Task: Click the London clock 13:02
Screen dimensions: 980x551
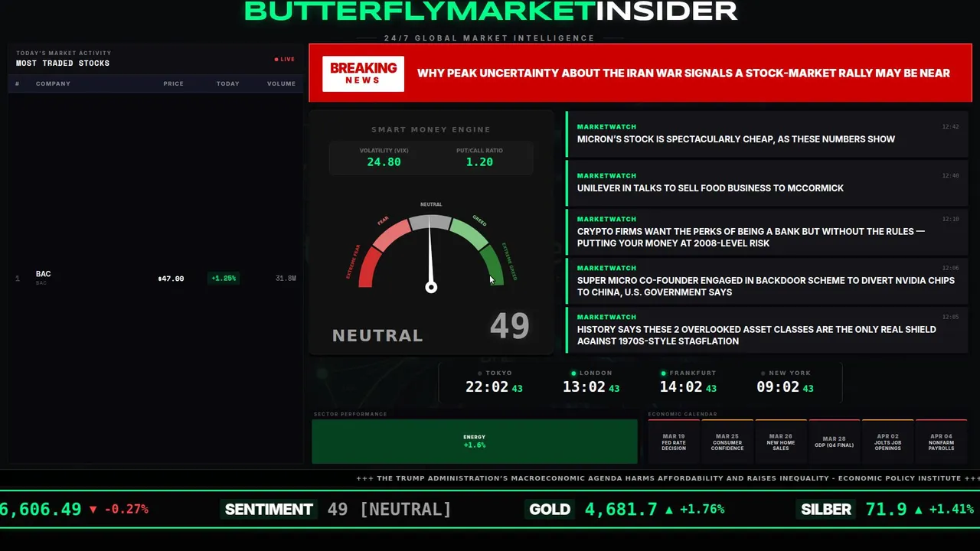Action: (x=584, y=387)
